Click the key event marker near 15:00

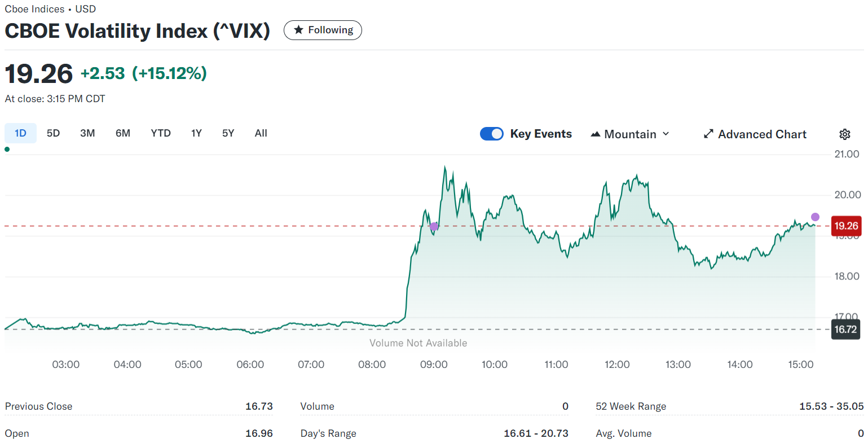(x=815, y=217)
